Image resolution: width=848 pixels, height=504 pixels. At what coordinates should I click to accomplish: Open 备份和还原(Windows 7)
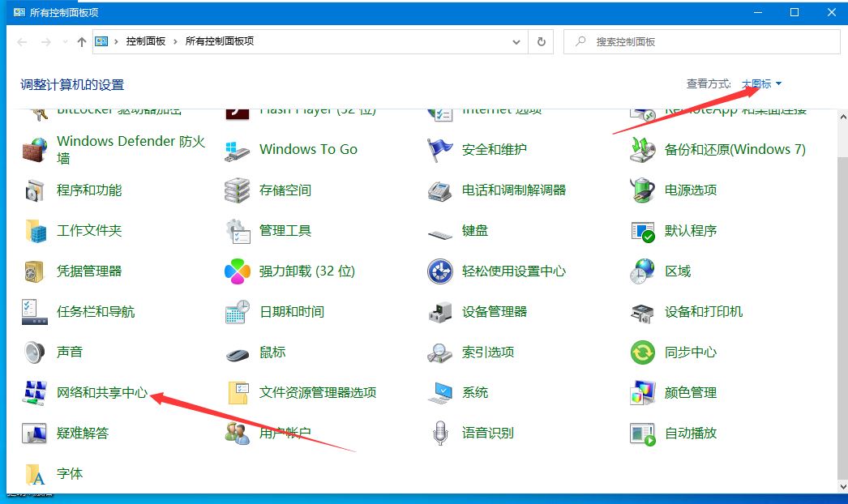(733, 149)
